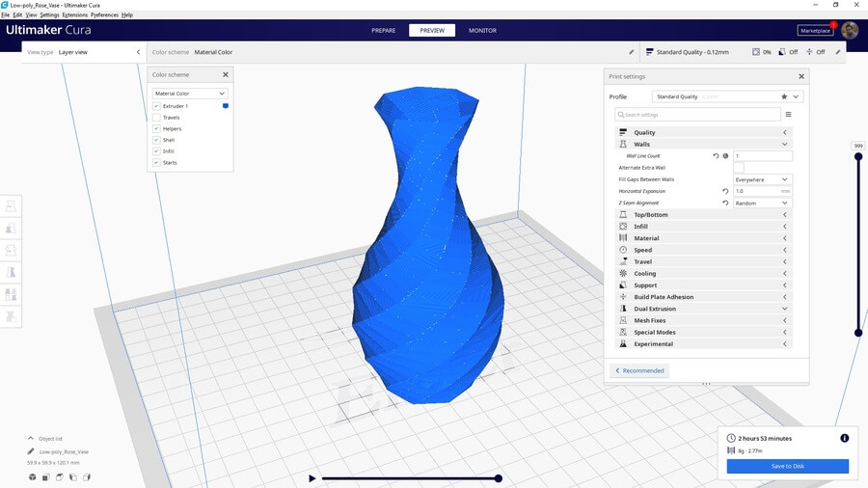The height and width of the screenshot is (488, 868).
Task: Toggle the Helpers checkbox
Action: [x=156, y=128]
